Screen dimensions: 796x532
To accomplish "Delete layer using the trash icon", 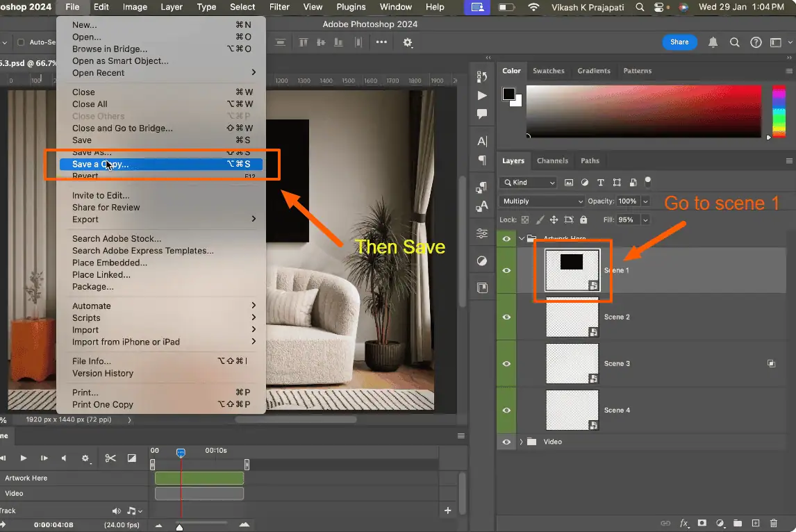I will pos(774,523).
